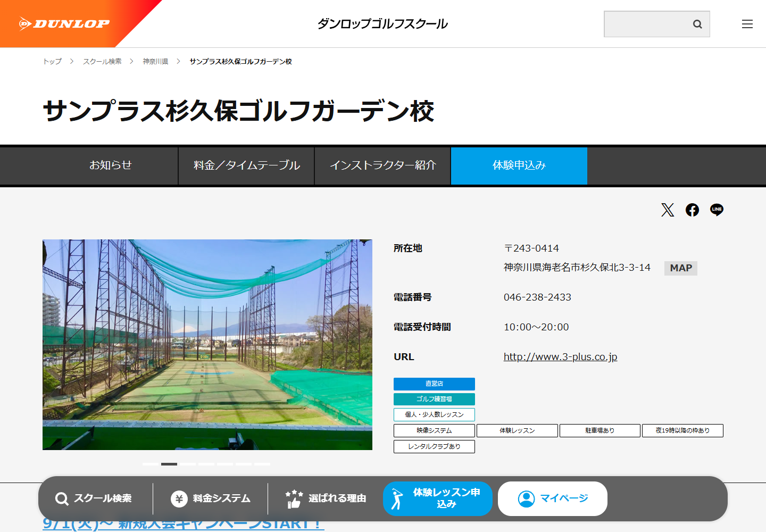Screen dimensions: 766x532
Task: Open the hamburger menu
Action: [747, 24]
